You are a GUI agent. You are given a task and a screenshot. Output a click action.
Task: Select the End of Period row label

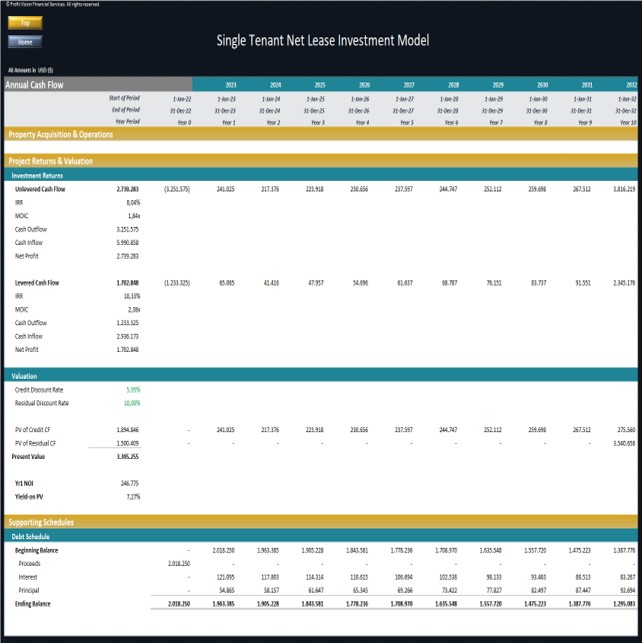coord(126,109)
